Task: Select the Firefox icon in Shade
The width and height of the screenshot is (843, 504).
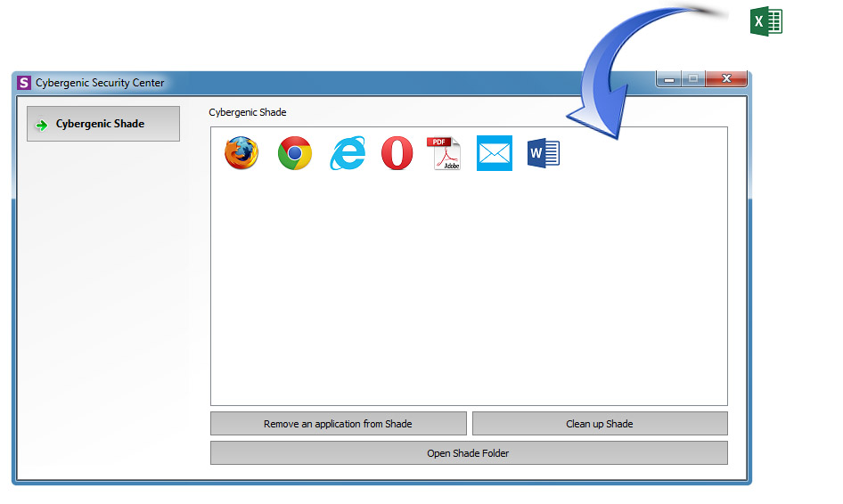Action: (x=241, y=153)
